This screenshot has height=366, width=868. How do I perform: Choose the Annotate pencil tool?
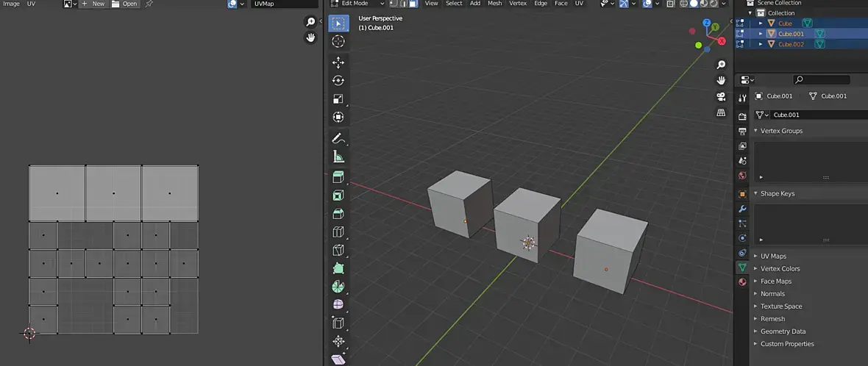pos(338,138)
